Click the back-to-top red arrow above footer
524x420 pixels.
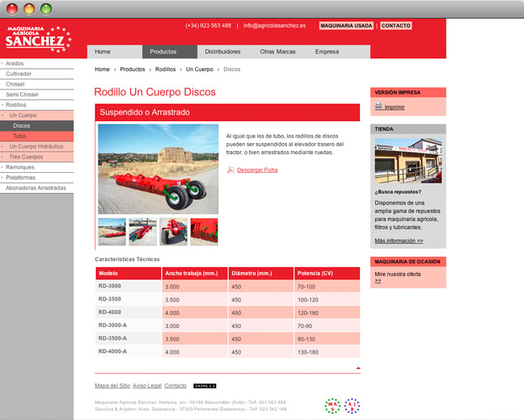tap(358, 368)
